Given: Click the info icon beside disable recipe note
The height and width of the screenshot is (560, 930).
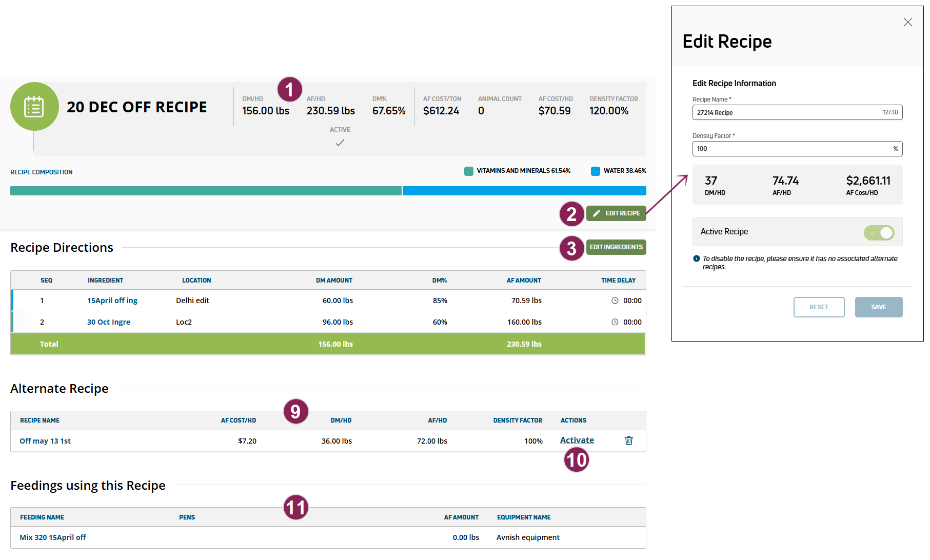Looking at the screenshot, I should coord(696,259).
